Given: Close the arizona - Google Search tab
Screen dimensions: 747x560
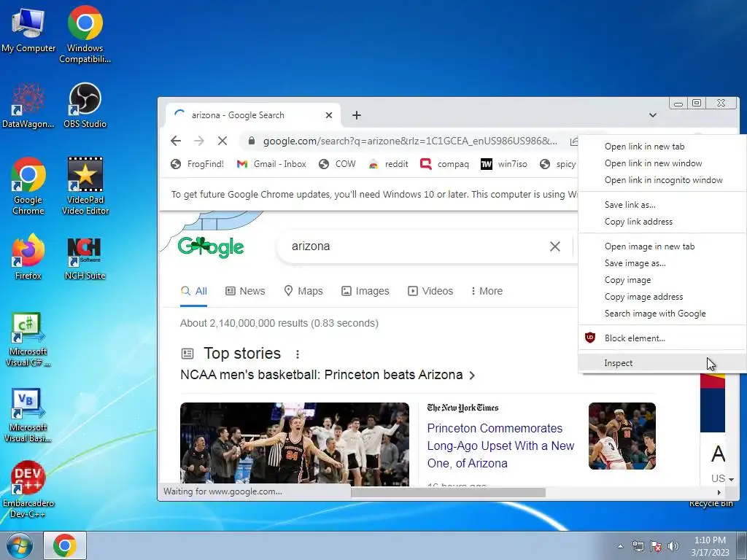Looking at the screenshot, I should click(329, 115).
